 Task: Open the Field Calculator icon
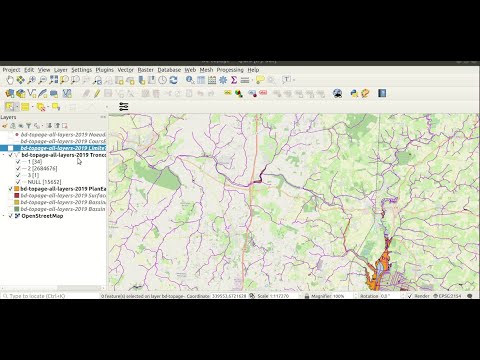pyautogui.click(x=212, y=80)
